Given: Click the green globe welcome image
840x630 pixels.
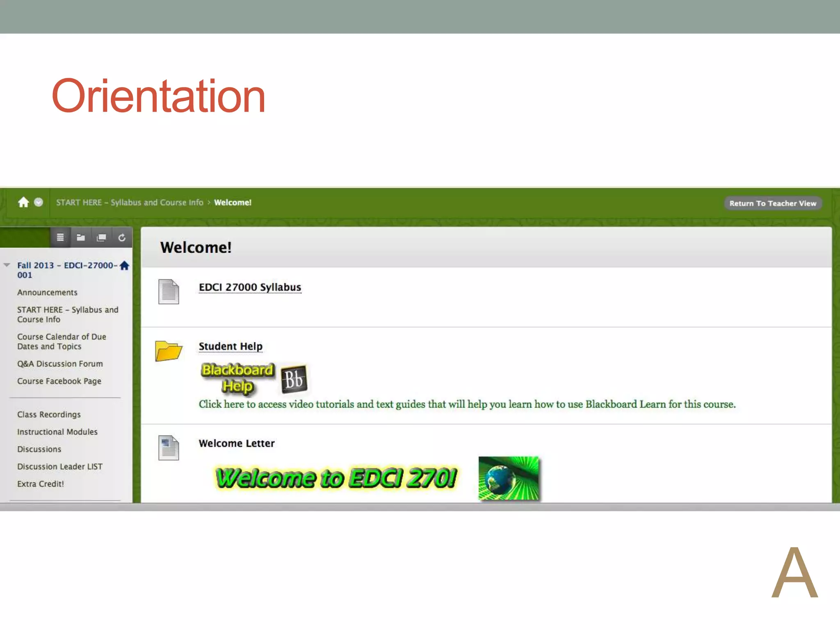Looking at the screenshot, I should tap(509, 478).
